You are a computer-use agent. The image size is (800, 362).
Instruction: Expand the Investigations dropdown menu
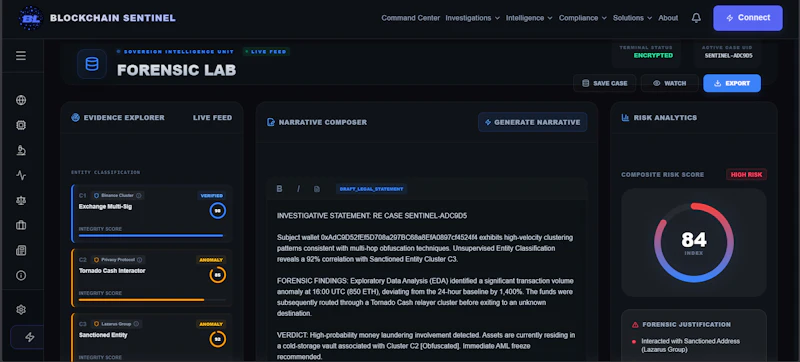[x=472, y=18]
